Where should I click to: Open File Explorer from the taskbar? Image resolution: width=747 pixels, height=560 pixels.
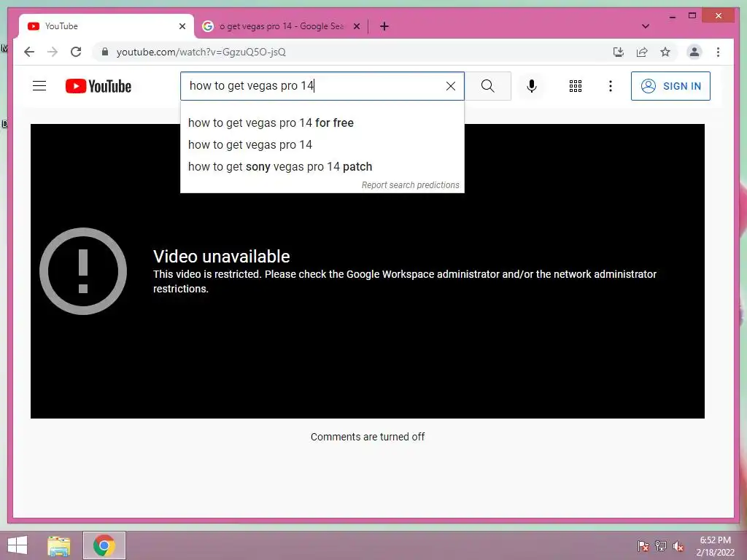coord(59,545)
